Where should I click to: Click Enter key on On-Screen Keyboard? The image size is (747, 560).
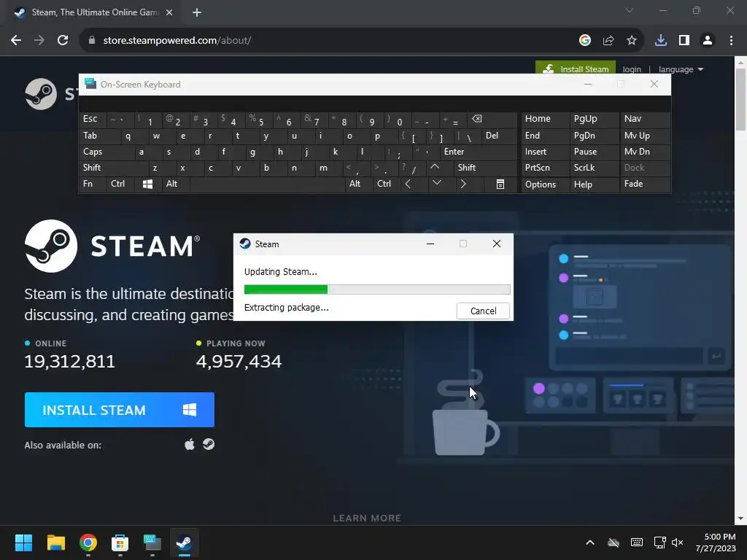(479, 152)
